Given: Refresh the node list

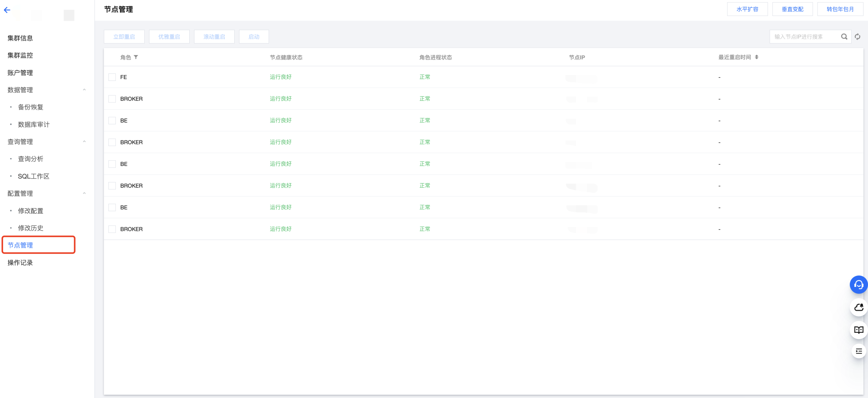Looking at the screenshot, I should [x=858, y=37].
